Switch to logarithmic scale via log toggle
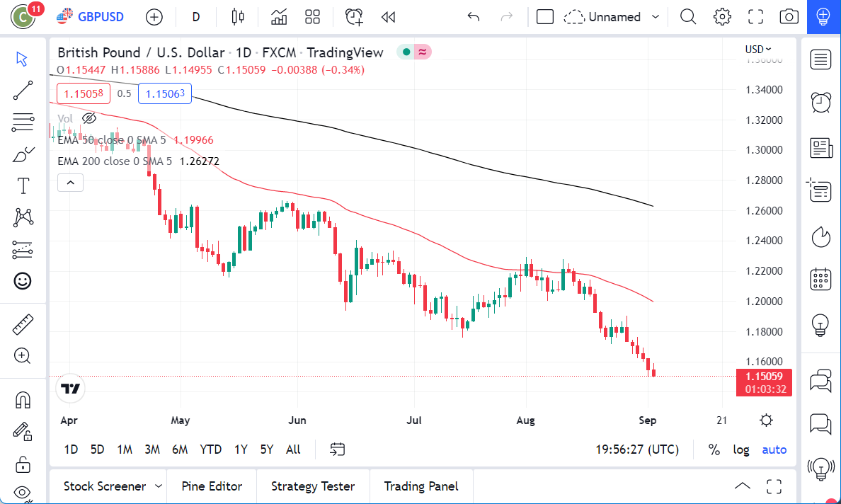Viewport: 841px width, 504px height. [741, 449]
